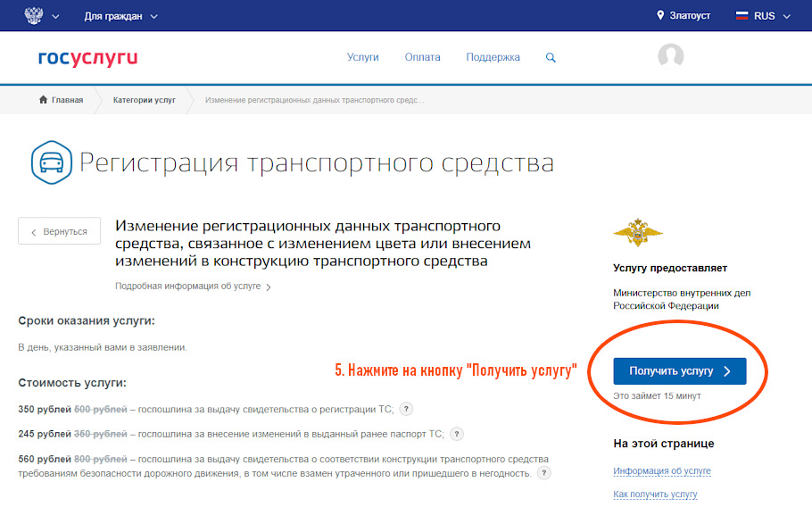The image size is (812, 507).
Task: Click the 'На этой странице' heading
Action: 663,444
